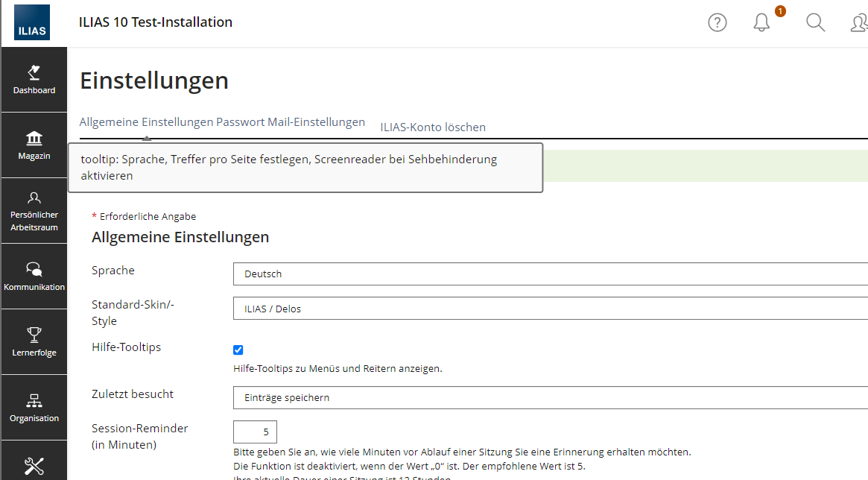
Task: Click the search magnifier icon
Action: click(x=815, y=23)
